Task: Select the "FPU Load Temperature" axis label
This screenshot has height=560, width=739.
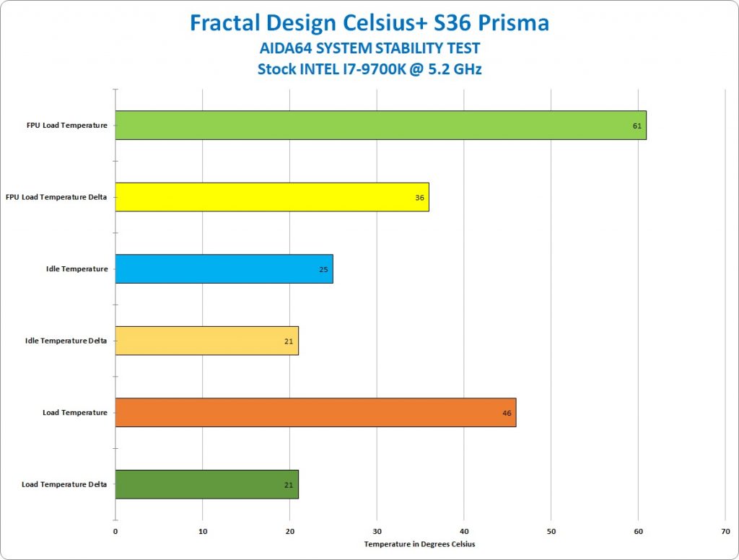Action: pyautogui.click(x=67, y=126)
